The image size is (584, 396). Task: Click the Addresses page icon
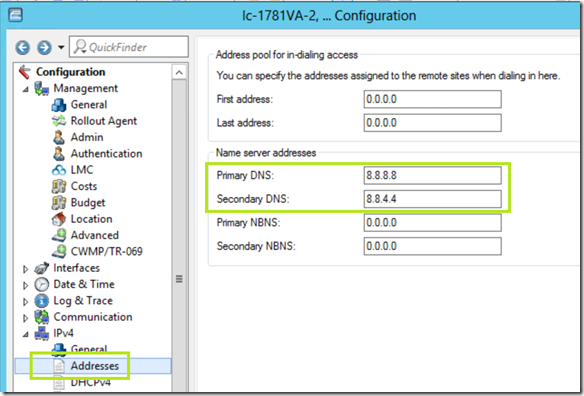pyautogui.click(x=59, y=366)
